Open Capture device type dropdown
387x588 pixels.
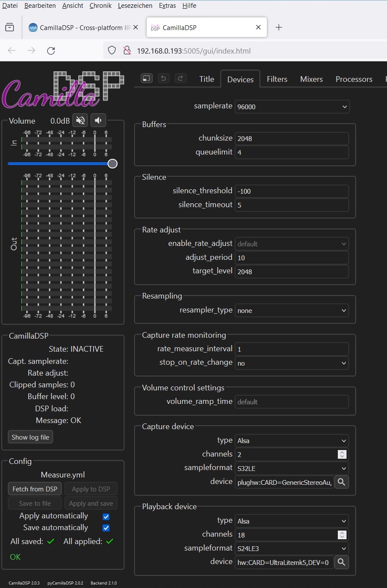(x=292, y=441)
